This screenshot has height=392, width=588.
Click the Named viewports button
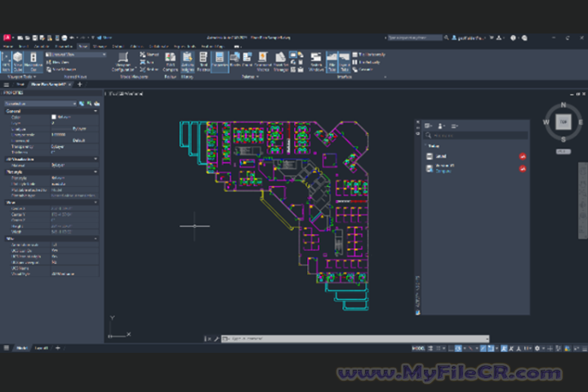(149, 55)
